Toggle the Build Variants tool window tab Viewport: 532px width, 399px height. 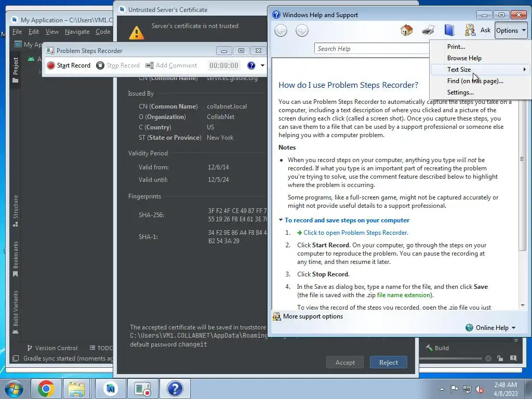pos(15,312)
